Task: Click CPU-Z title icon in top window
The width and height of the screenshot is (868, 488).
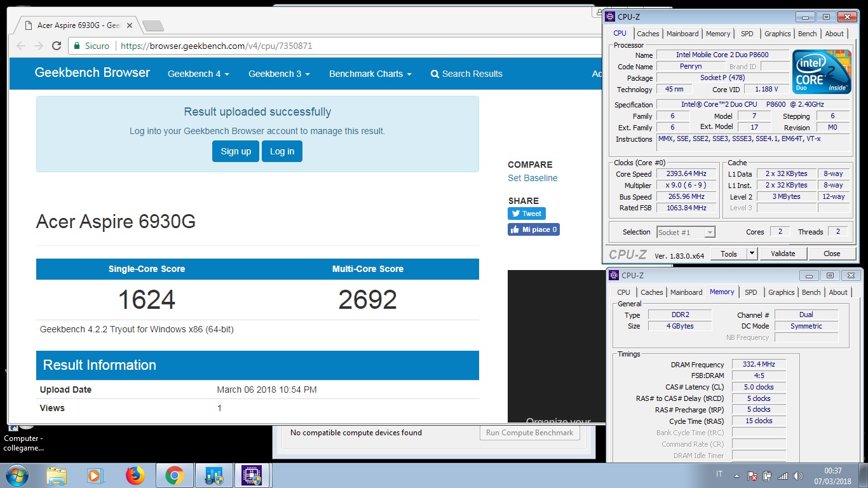Action: 610,17
